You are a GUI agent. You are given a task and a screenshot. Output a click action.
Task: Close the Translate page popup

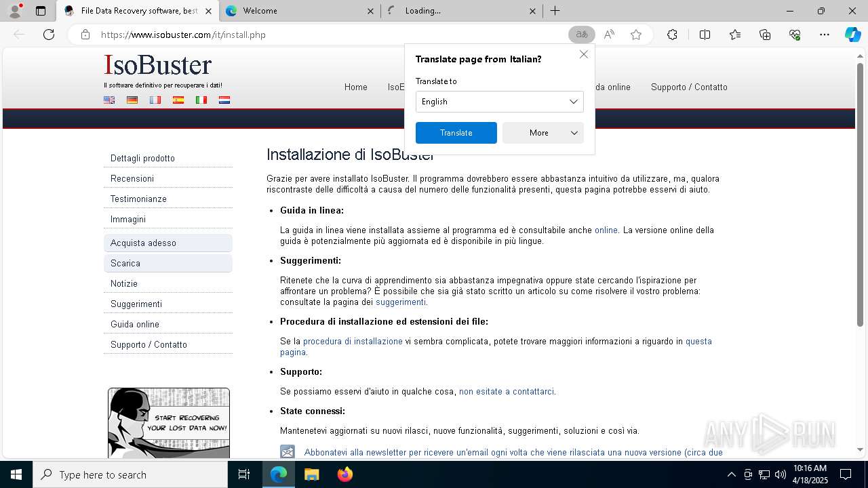point(583,54)
